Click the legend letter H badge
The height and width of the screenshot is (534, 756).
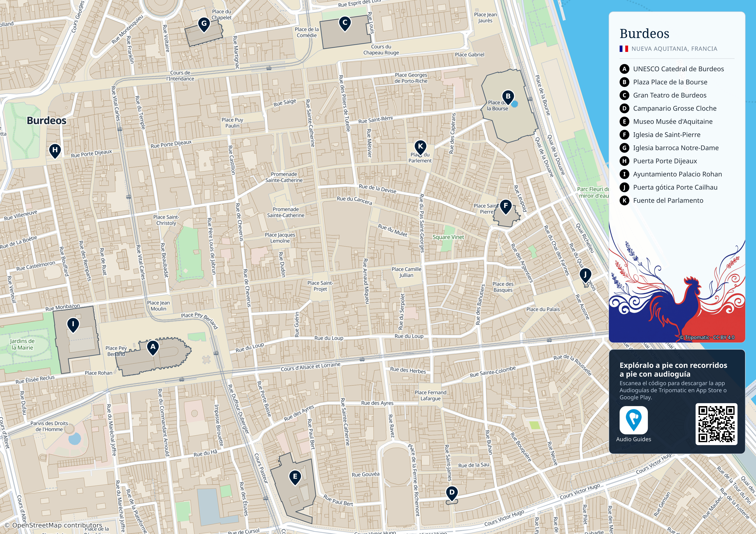point(624,161)
